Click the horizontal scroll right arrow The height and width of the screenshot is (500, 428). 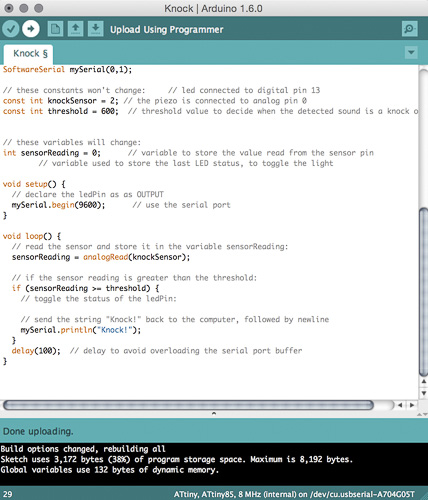412,405
